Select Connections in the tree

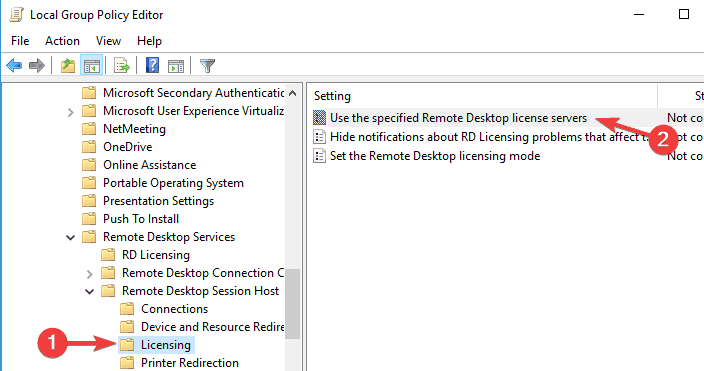[x=175, y=309]
